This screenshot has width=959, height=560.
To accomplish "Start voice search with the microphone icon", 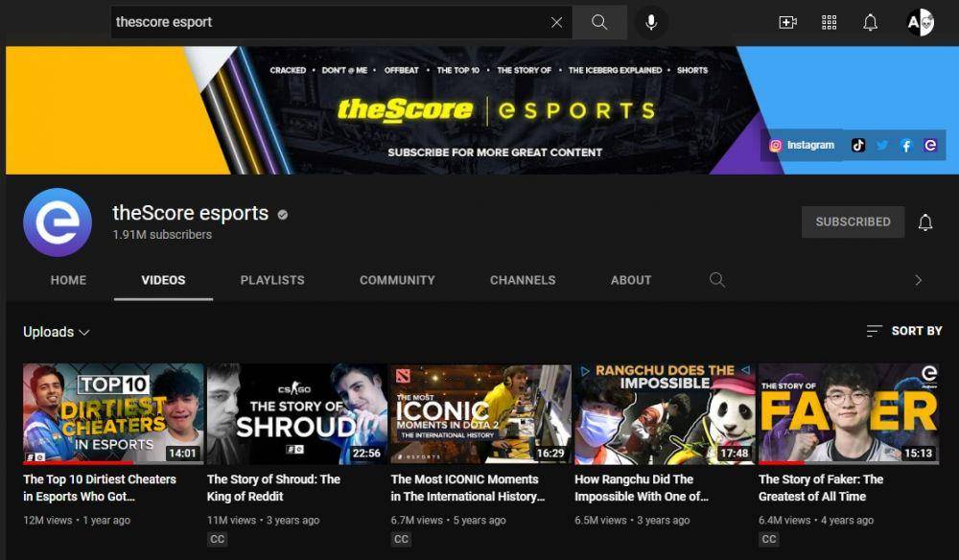I will [651, 23].
